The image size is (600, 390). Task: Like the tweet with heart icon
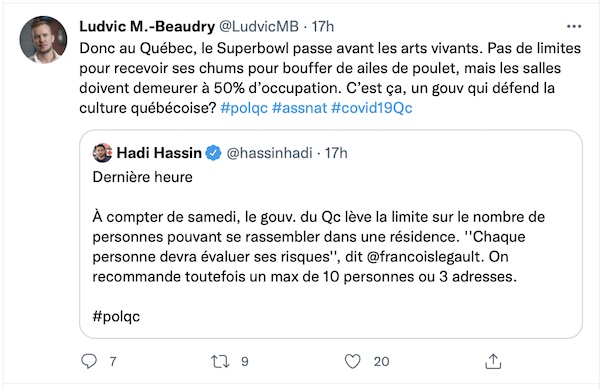point(352,361)
